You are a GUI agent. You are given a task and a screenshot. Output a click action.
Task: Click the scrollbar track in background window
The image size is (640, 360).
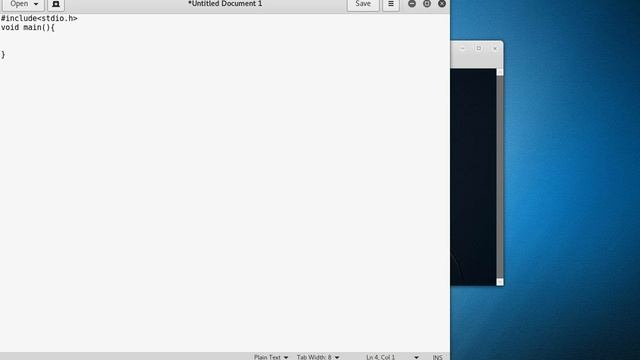click(x=500, y=177)
